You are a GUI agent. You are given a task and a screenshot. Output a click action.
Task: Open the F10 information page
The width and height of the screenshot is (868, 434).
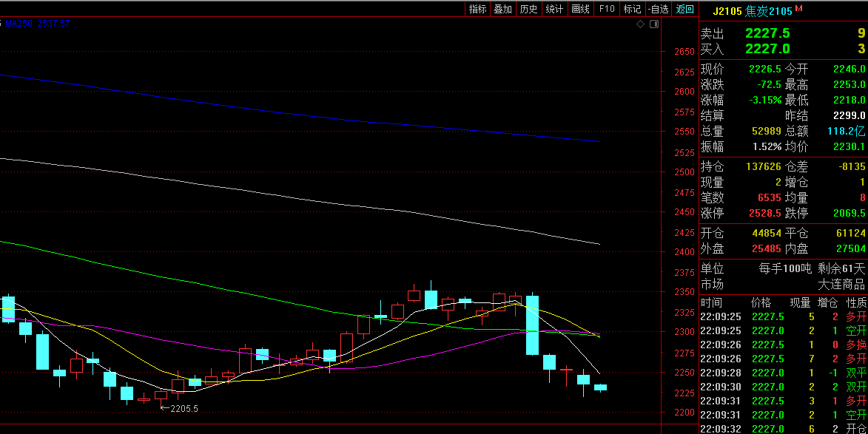[x=607, y=9]
